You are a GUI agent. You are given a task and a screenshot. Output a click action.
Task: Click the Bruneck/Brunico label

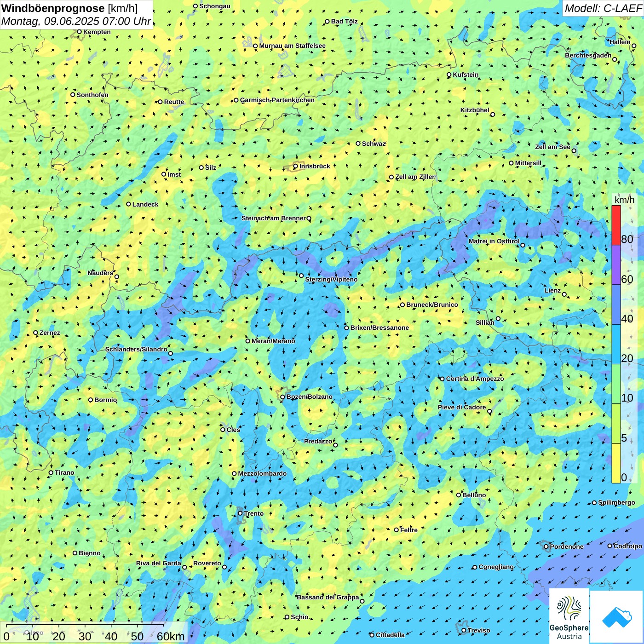point(432,305)
